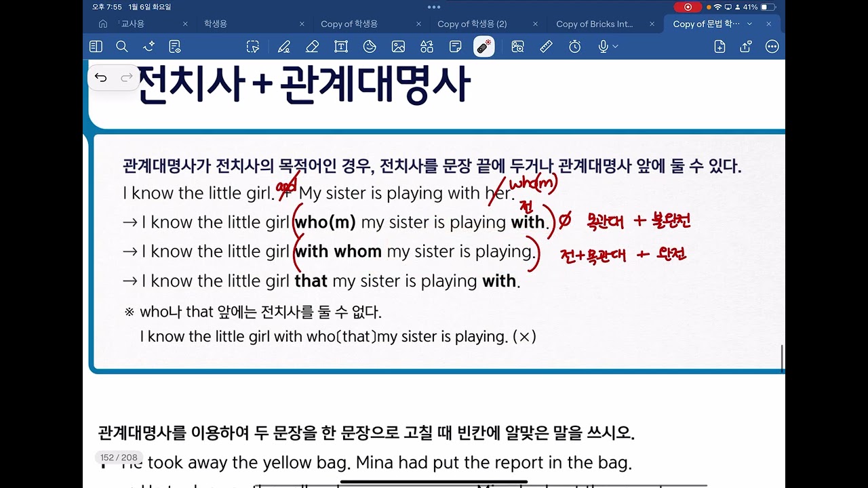Expand the Copy of 문법 tab dropdown arrow
Image resolution: width=868 pixels, height=488 pixels.
pos(749,24)
